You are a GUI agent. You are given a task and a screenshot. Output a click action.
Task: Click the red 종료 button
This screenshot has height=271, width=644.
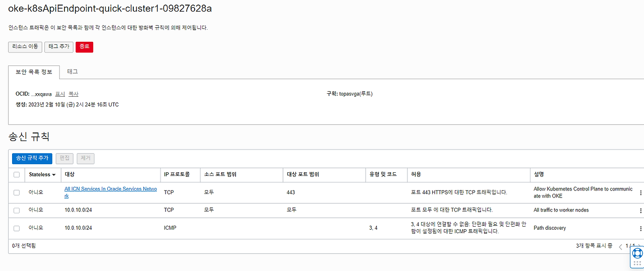tap(85, 47)
